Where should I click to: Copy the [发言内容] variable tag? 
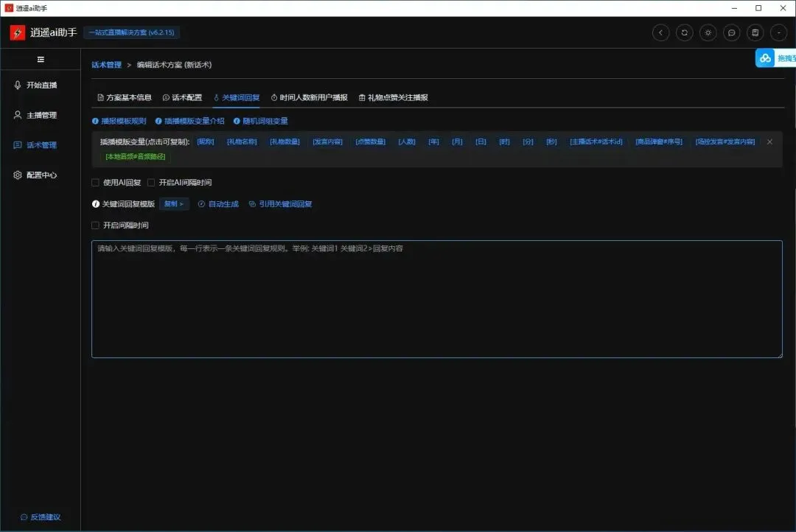coord(327,141)
